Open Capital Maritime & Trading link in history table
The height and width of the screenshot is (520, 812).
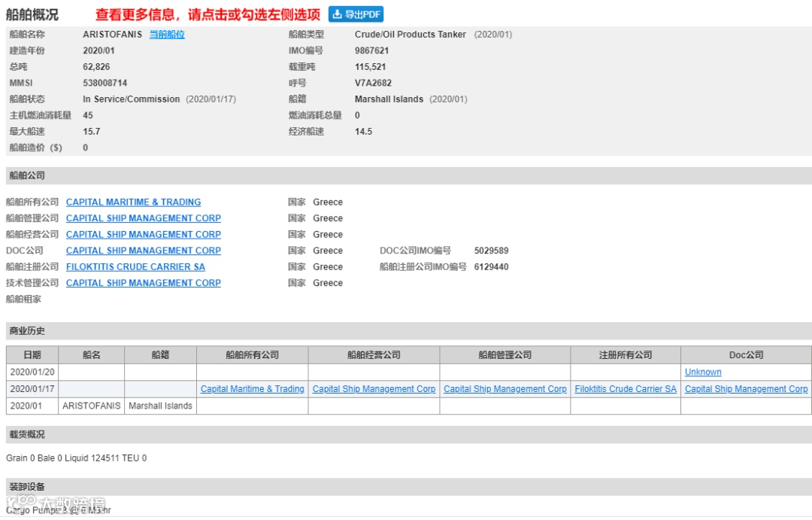tap(252, 389)
